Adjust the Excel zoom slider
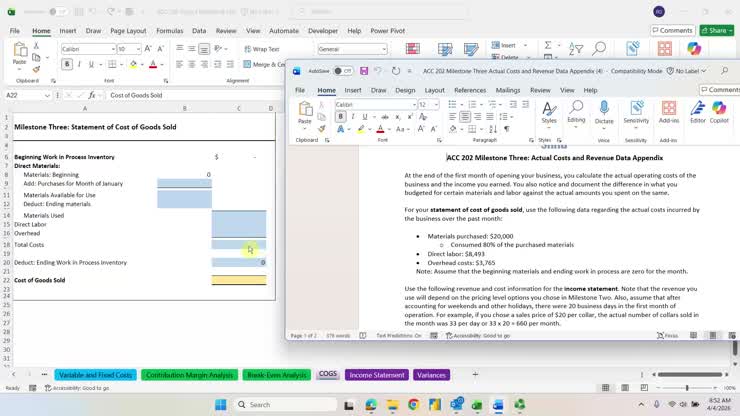740x416 pixels. point(687,388)
